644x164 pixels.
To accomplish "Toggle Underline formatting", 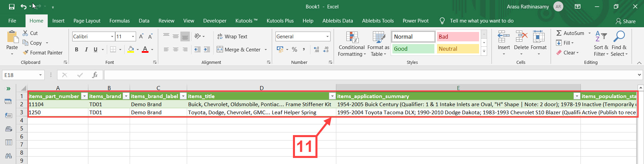I will pyautogui.click(x=95, y=49).
